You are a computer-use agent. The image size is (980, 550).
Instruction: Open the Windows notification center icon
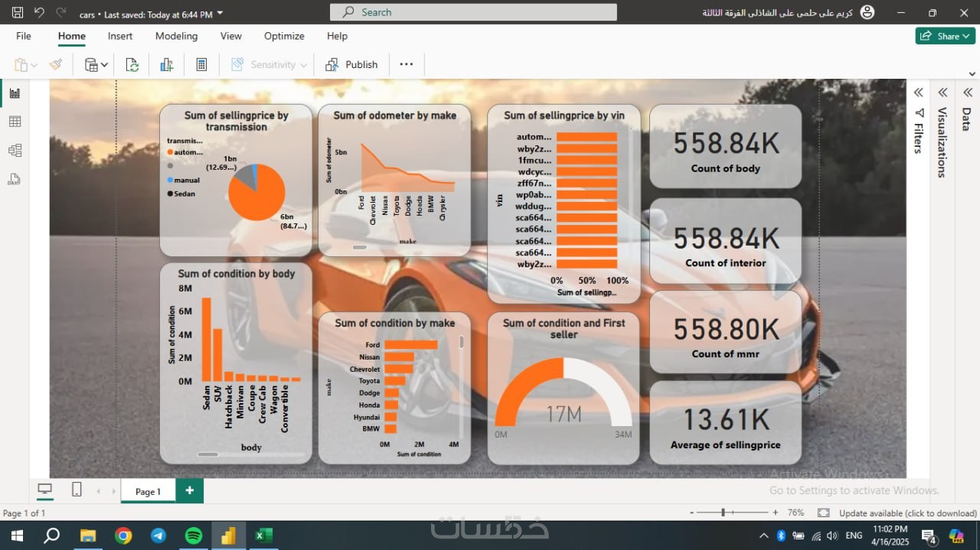(x=929, y=536)
